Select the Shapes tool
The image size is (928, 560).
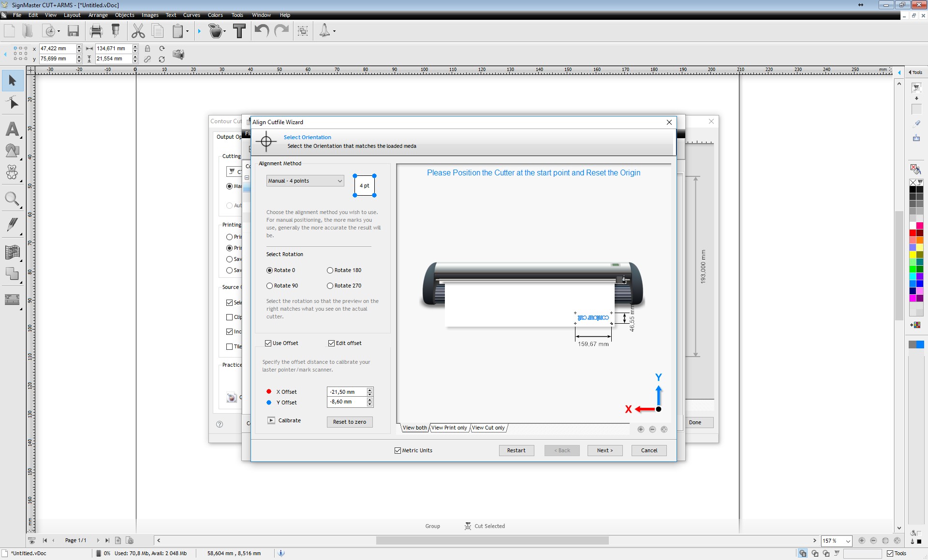(13, 151)
